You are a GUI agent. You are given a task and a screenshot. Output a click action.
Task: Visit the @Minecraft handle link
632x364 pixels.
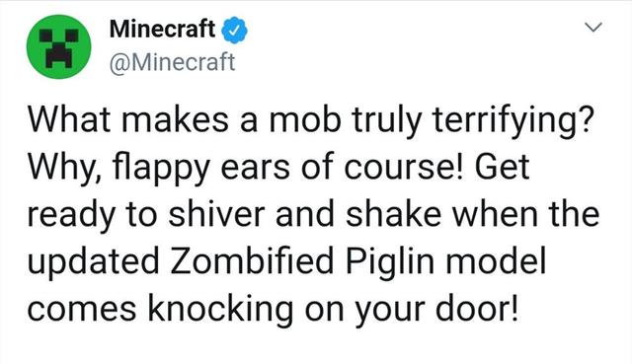(172, 62)
